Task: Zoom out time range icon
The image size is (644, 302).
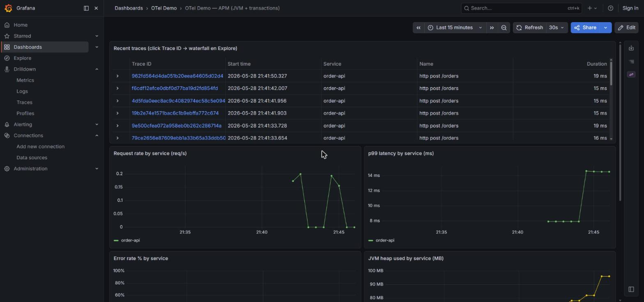Action: coord(504,28)
